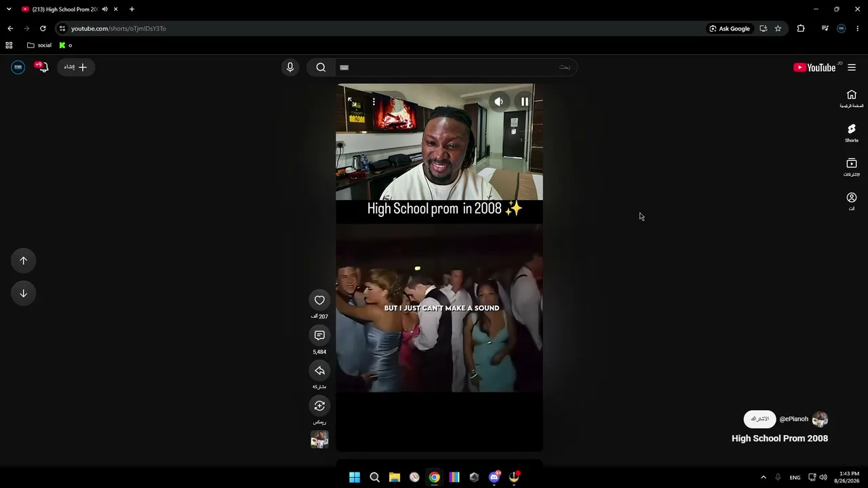Expand the Short to fullscreen
Viewport: 868px width, 488px height.
(352, 102)
